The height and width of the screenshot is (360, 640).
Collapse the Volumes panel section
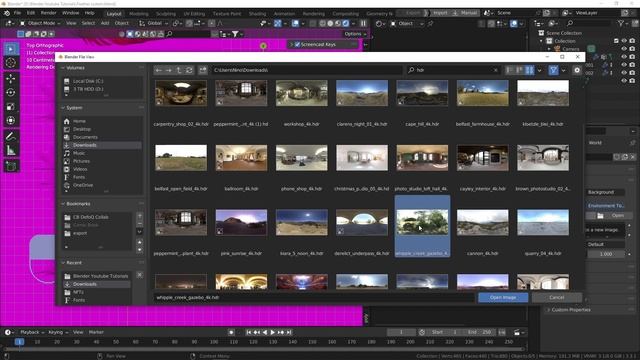click(63, 68)
